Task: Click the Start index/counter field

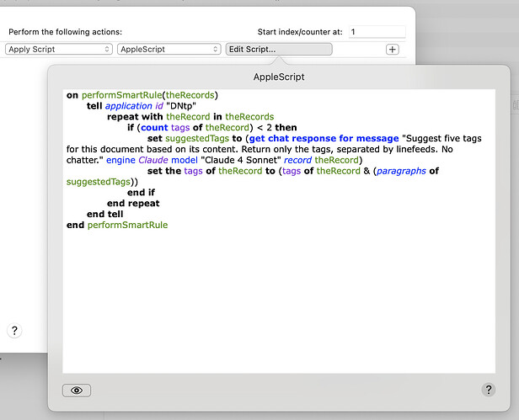Action: pyautogui.click(x=376, y=32)
